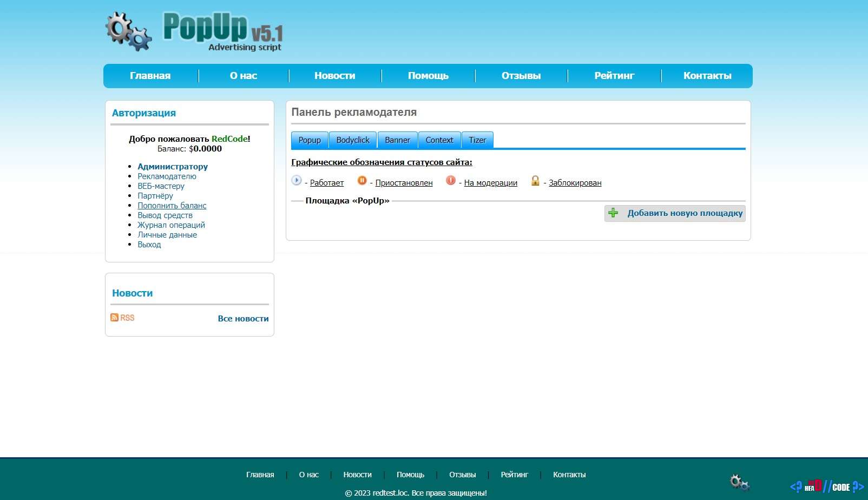Click the red 'На модерации' exclamation icon
This screenshot has width=868, height=500.
(x=451, y=180)
